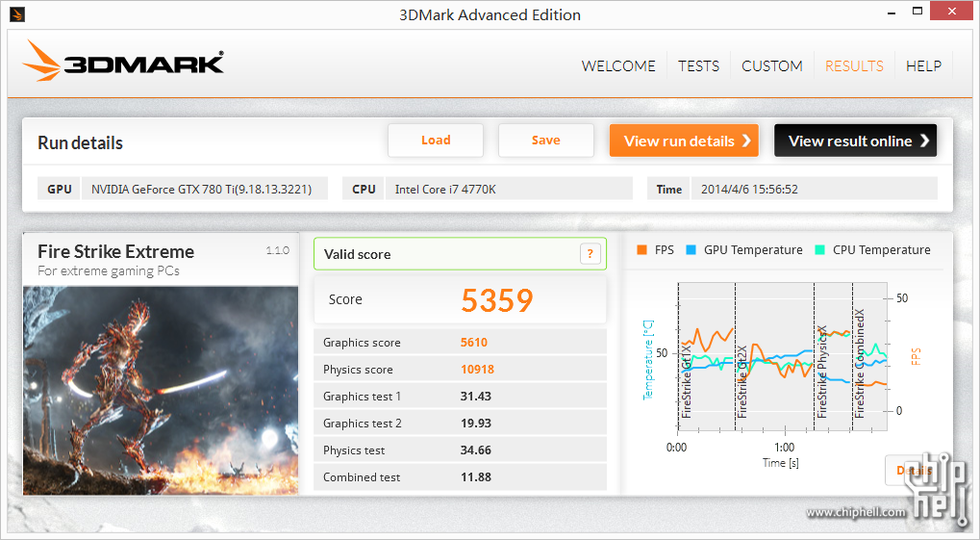Click the Graphics score value 5610
Viewport: 980px width, 540px height.
(x=474, y=343)
